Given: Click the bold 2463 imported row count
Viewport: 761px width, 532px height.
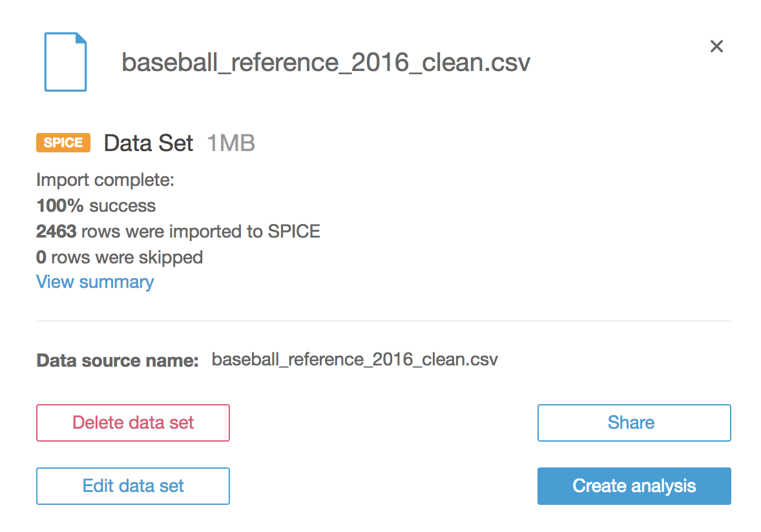Looking at the screenshot, I should (x=56, y=231).
